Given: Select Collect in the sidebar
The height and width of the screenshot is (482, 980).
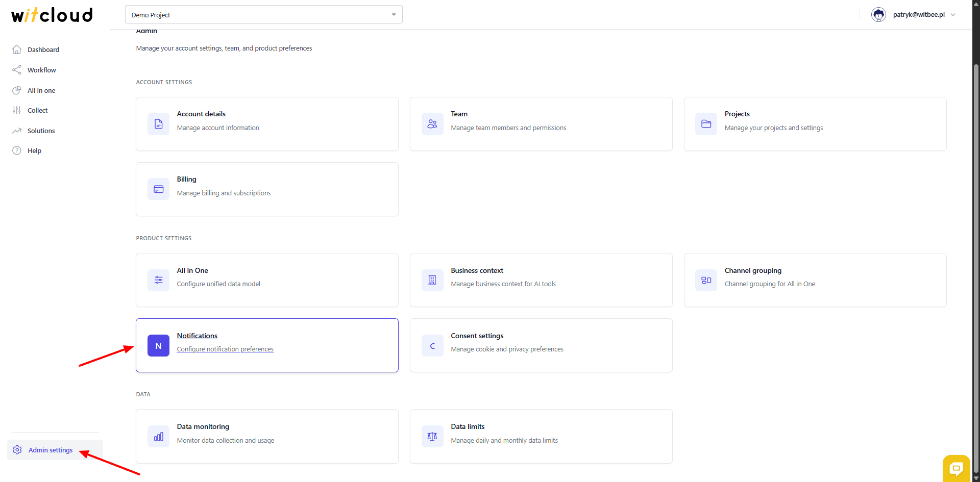Looking at the screenshot, I should (37, 110).
